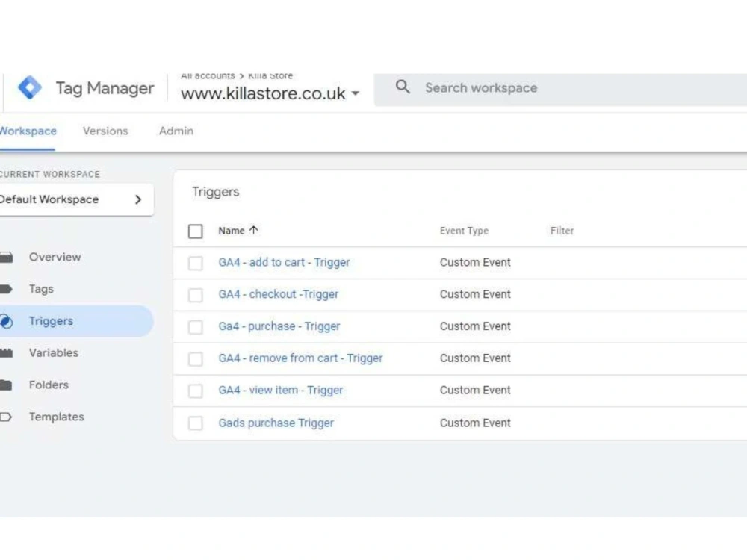This screenshot has height=560, width=747.
Task: Click the search magnifier icon
Action: tap(403, 87)
